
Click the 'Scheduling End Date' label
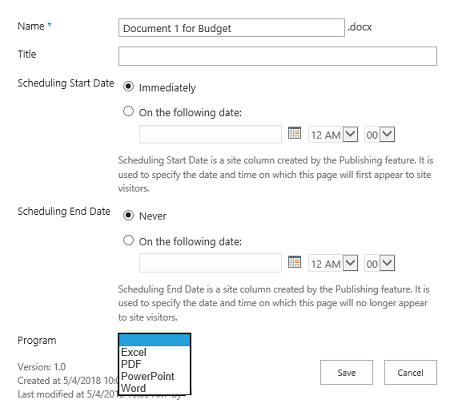click(64, 212)
